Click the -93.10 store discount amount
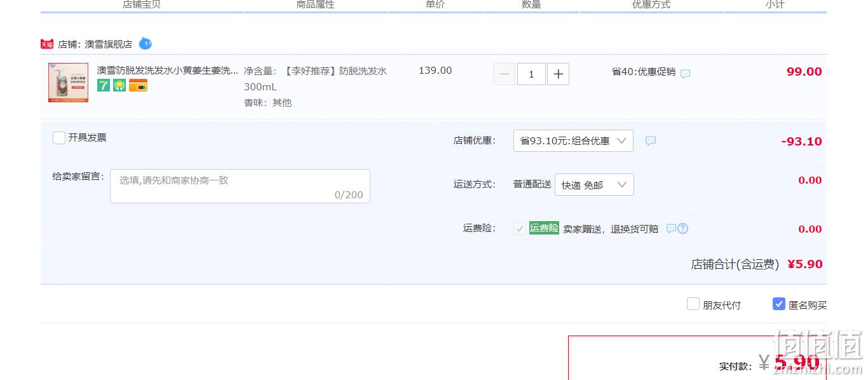 (x=802, y=142)
